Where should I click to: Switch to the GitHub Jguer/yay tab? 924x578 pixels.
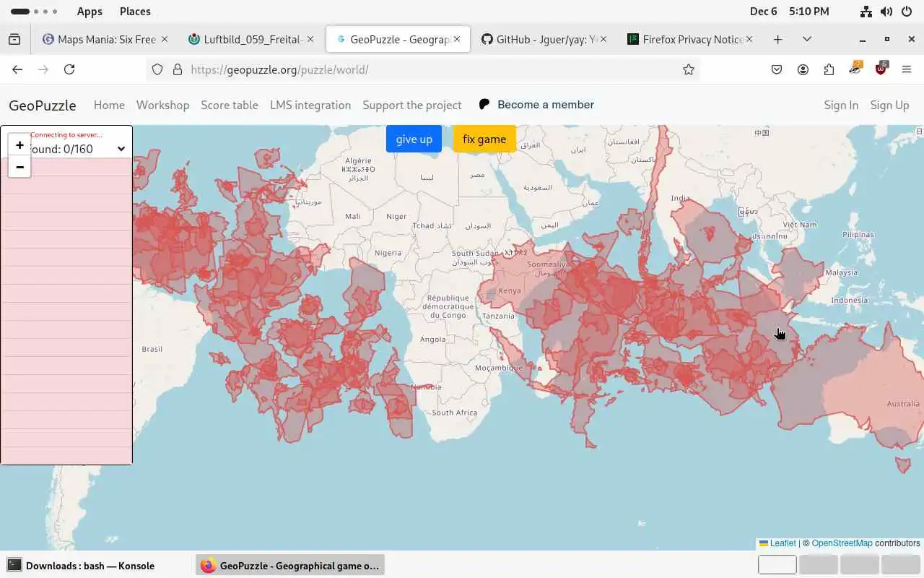tap(540, 39)
